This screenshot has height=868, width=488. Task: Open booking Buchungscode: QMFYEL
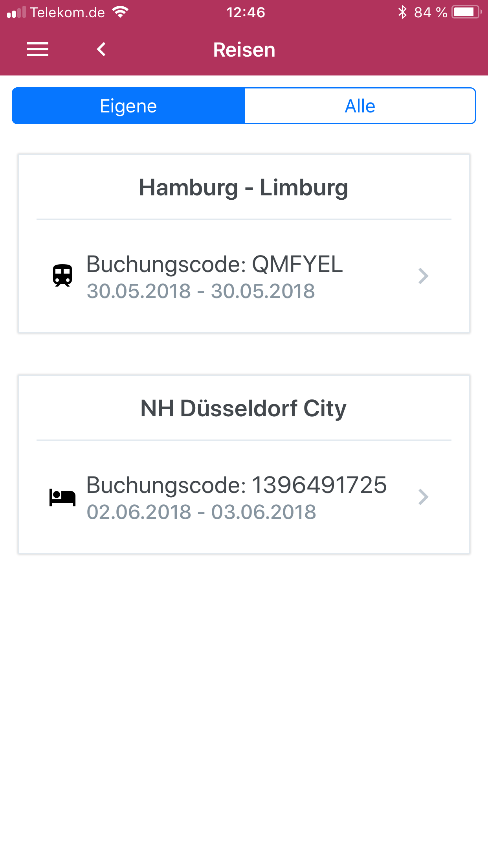[x=244, y=276]
